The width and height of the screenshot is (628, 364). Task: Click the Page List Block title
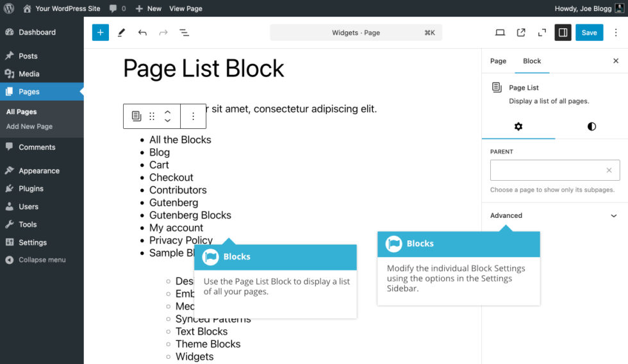point(204,68)
